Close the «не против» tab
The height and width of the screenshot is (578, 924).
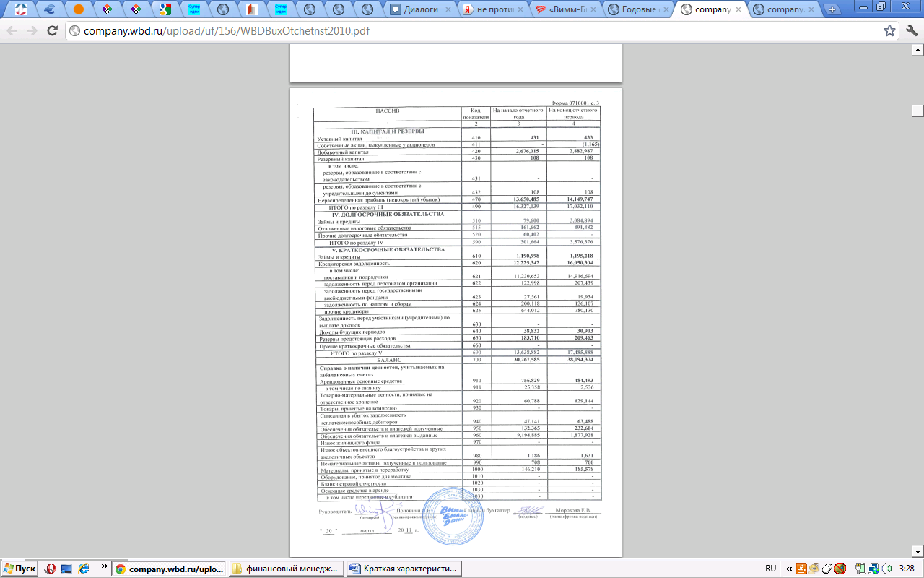pos(520,9)
